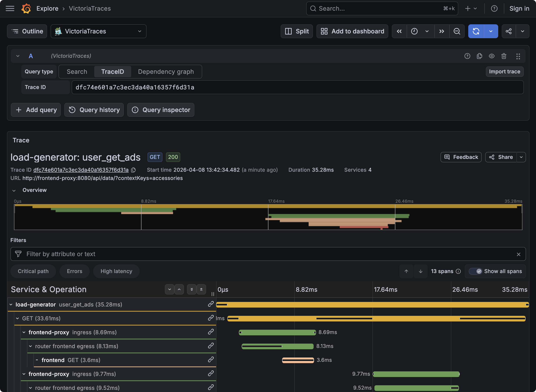The image size is (536, 392).
Task: Copy the trace ID with the copy icon
Action: click(133, 170)
